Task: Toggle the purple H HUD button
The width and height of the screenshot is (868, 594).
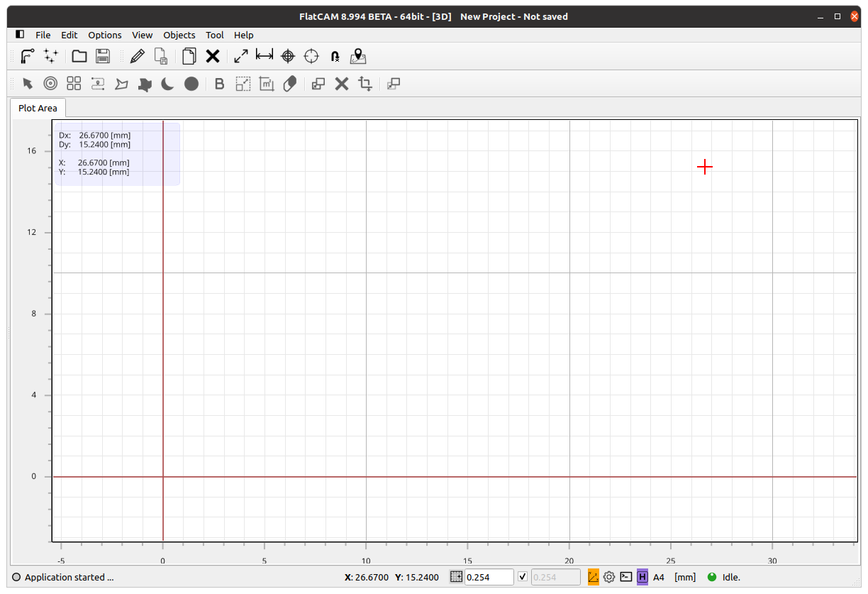Action: pyautogui.click(x=642, y=577)
